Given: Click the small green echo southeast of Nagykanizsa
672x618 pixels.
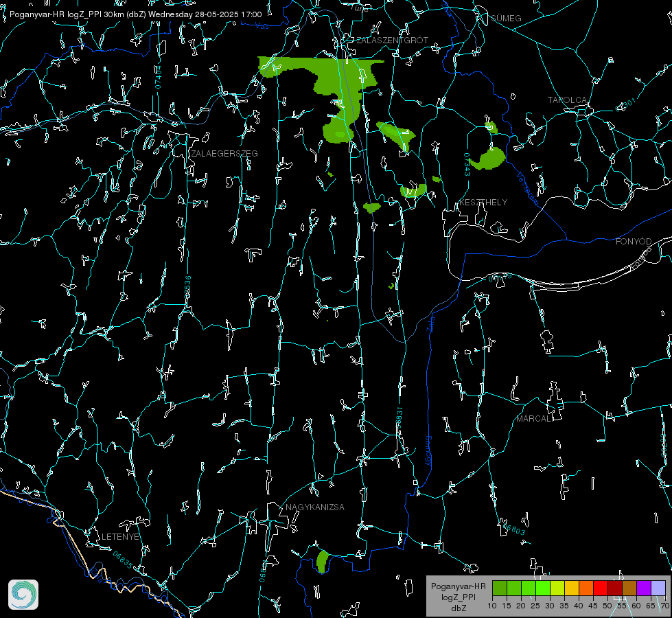Looking at the screenshot, I should (323, 562).
